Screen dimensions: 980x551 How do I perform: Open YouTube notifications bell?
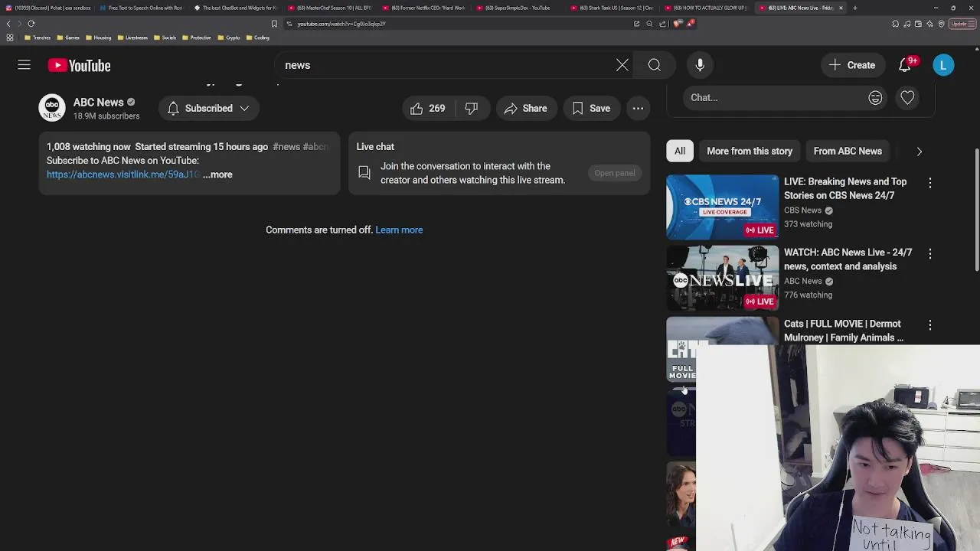[905, 66]
